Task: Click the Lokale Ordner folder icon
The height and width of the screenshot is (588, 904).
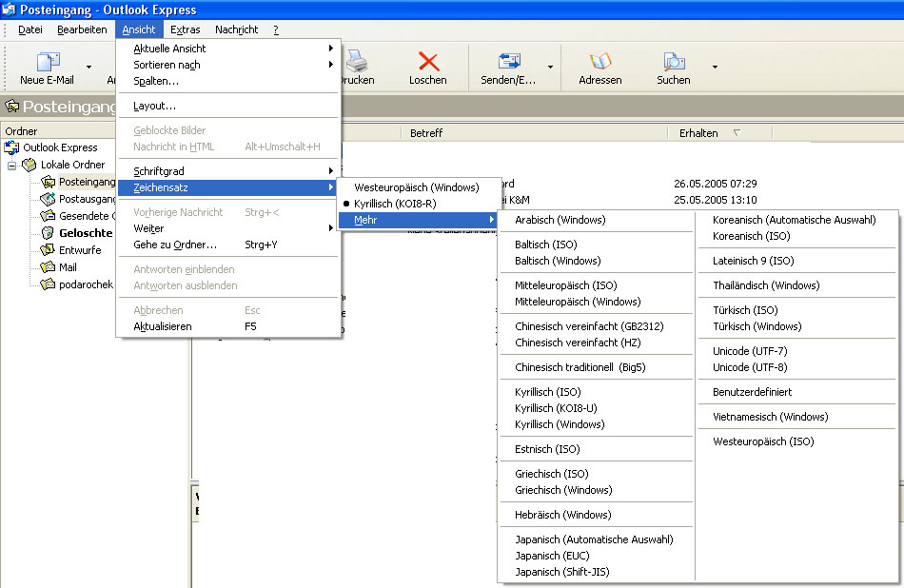Action: click(x=29, y=165)
